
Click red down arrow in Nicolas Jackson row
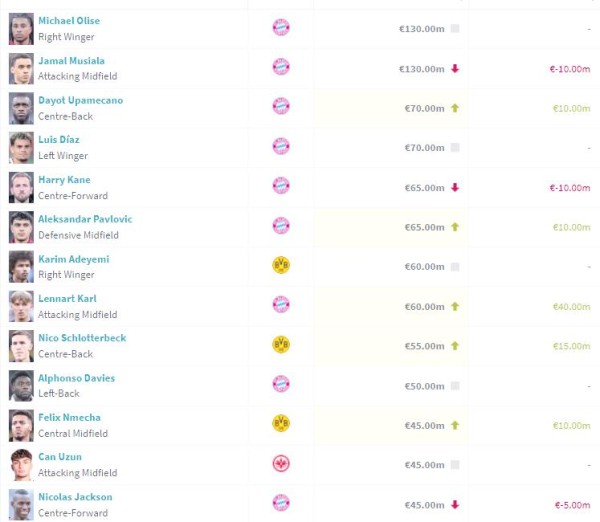[x=455, y=504]
